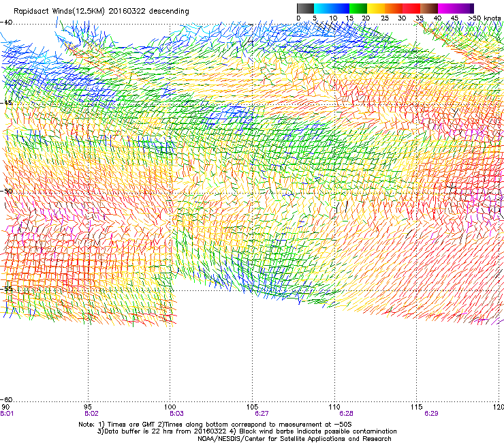Select the orange 25-30 knots legend color
Viewport: 504px width, 443px height.
click(394, 8)
